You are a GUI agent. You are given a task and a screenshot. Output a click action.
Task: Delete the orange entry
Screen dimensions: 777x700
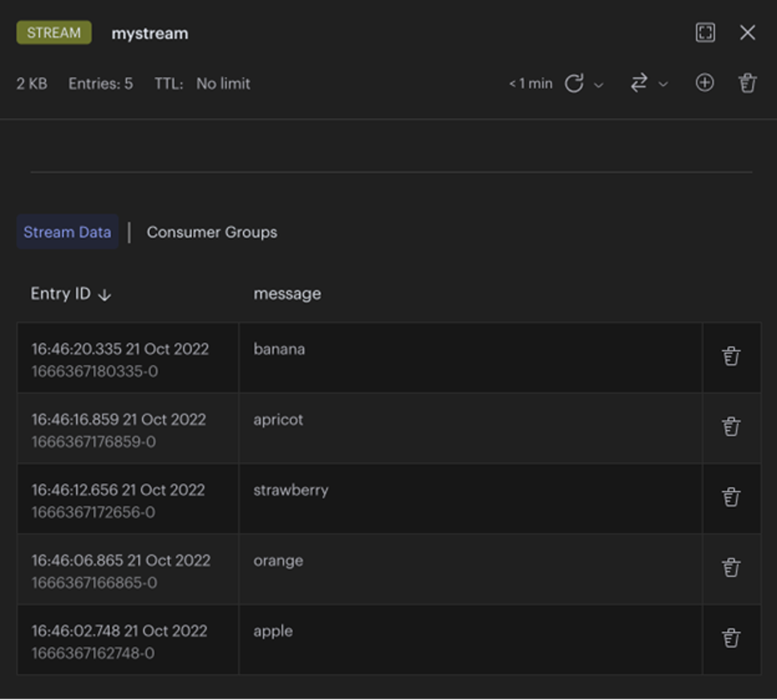point(730,568)
